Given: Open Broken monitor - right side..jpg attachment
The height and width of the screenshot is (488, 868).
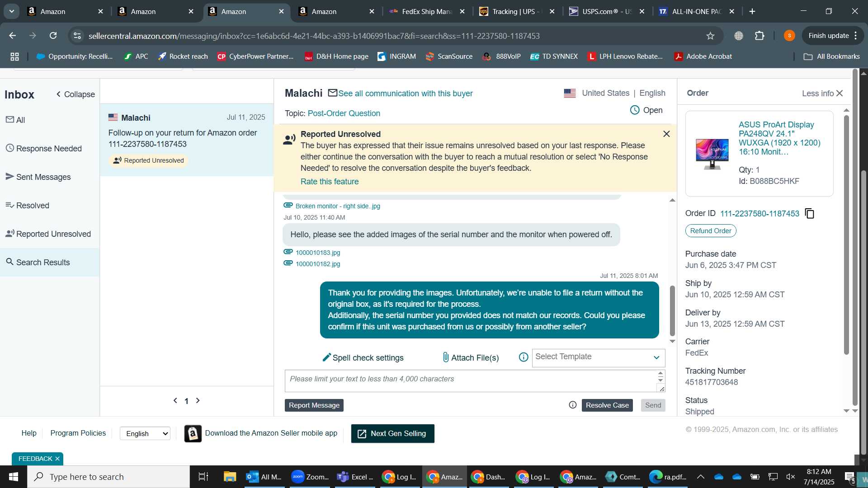Looking at the screenshot, I should (338, 206).
